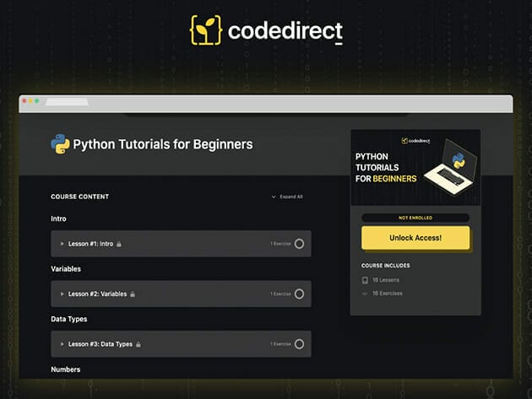Image resolution: width=532 pixels, height=399 pixels.
Task: Open the Lesson #3: Data Types link
Action: coord(99,344)
